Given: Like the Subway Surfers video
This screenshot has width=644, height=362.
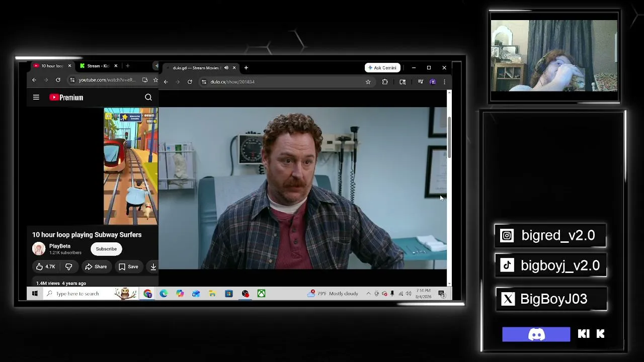Looking at the screenshot, I should (45, 266).
